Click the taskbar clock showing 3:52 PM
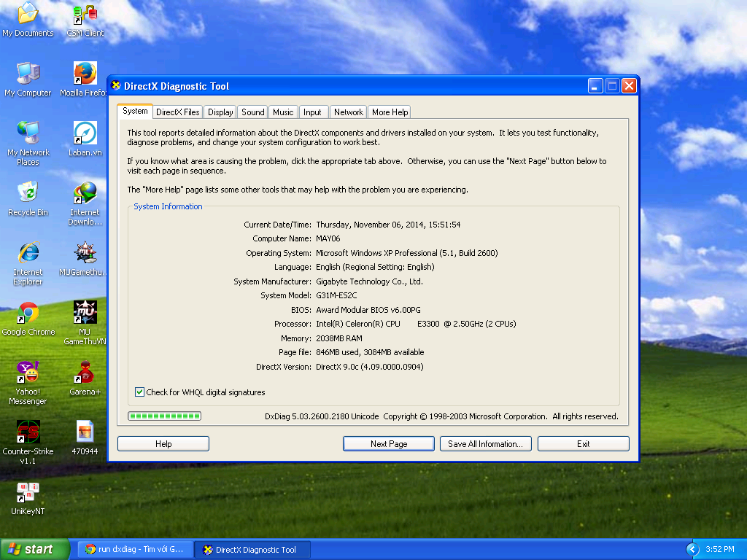Image resolution: width=747 pixels, height=560 pixels. click(720, 549)
